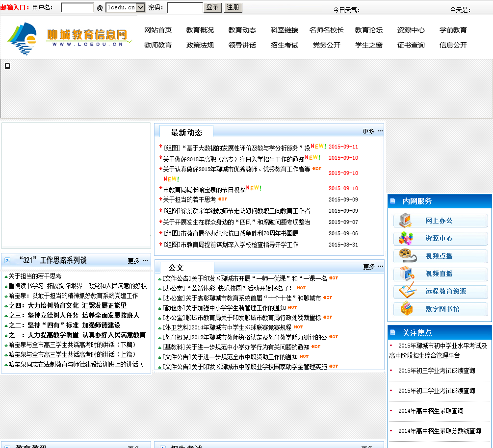Open news 关于做好2015年高职（高专）注册入学招生工作的通知

click(x=234, y=159)
